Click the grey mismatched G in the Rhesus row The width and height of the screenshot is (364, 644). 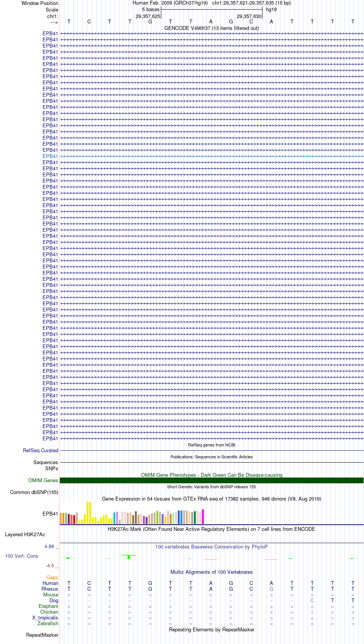click(x=272, y=589)
